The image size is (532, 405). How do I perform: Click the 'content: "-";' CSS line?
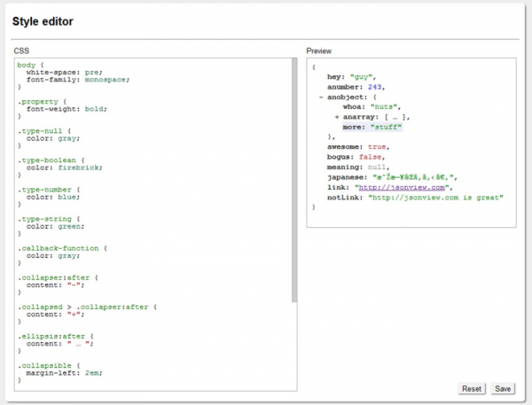coord(55,285)
